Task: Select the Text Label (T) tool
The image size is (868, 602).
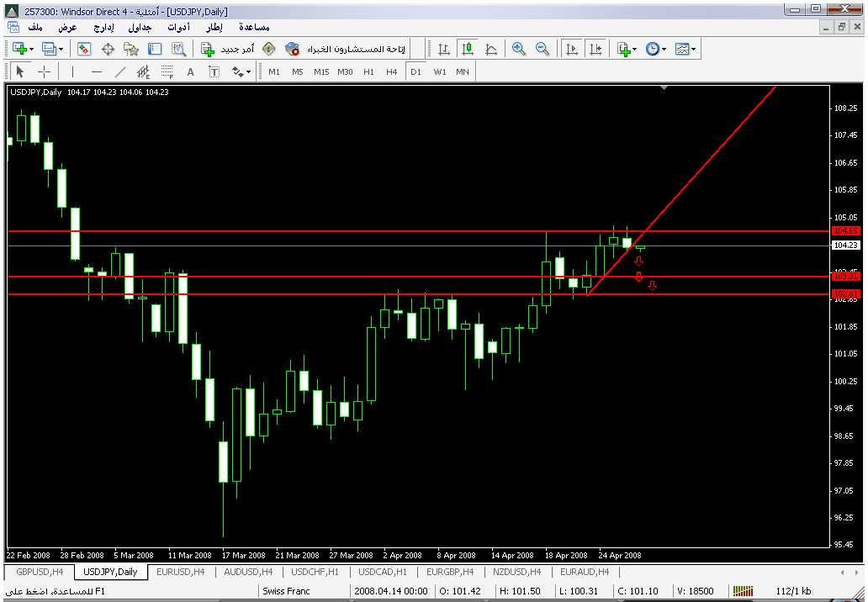Action: coord(214,72)
